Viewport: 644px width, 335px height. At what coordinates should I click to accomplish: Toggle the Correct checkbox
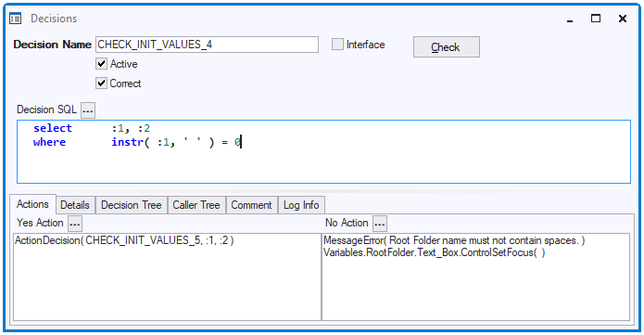101,84
